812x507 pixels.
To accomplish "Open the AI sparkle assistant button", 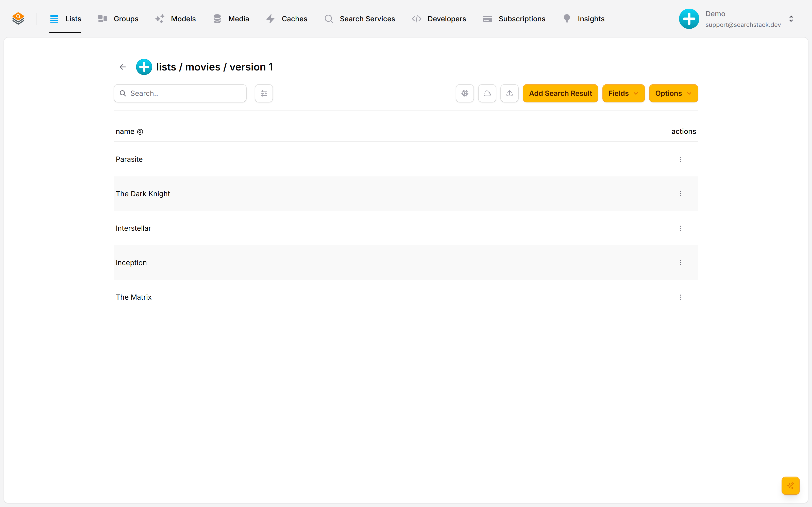I will point(790,485).
